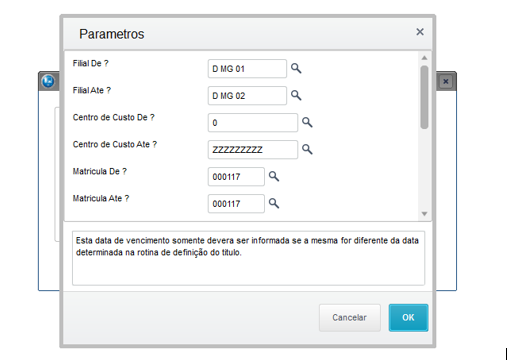The width and height of the screenshot is (509, 360).
Task: Click scrollbar up arrow in parameters list
Action: pos(424,58)
